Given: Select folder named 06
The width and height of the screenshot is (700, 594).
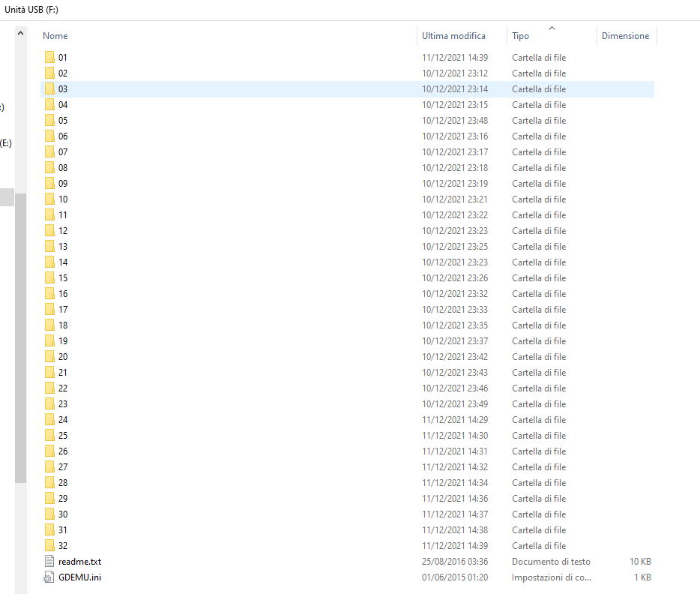Looking at the screenshot, I should point(63,136).
